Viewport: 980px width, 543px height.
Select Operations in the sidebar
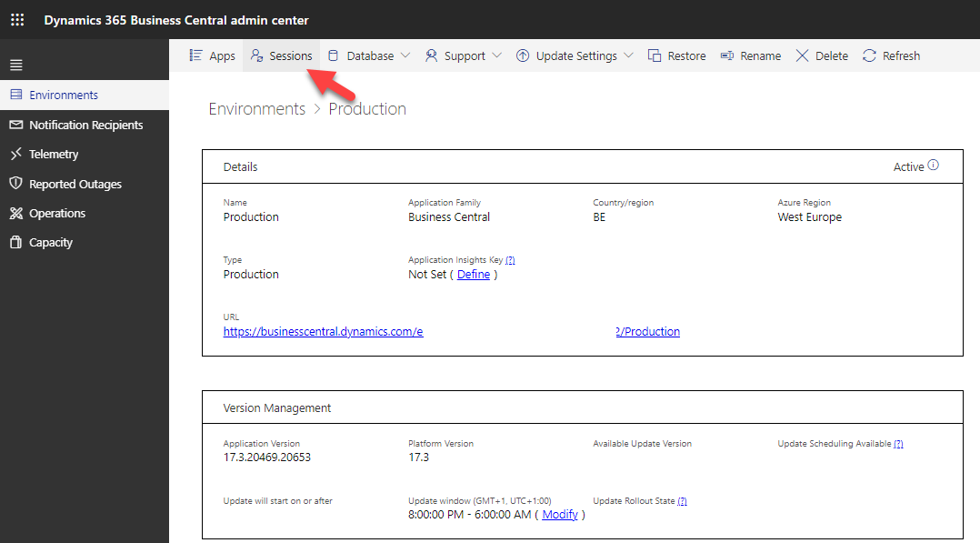[85, 214]
